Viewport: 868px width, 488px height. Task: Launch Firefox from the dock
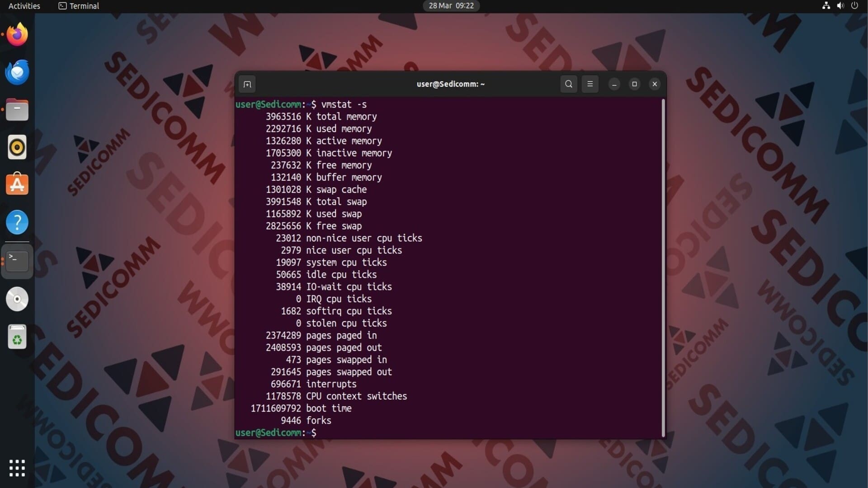coord(17,34)
